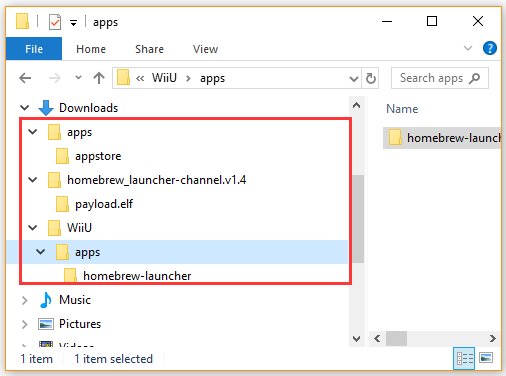Go up one folder level
The width and height of the screenshot is (506, 376).
99,78
